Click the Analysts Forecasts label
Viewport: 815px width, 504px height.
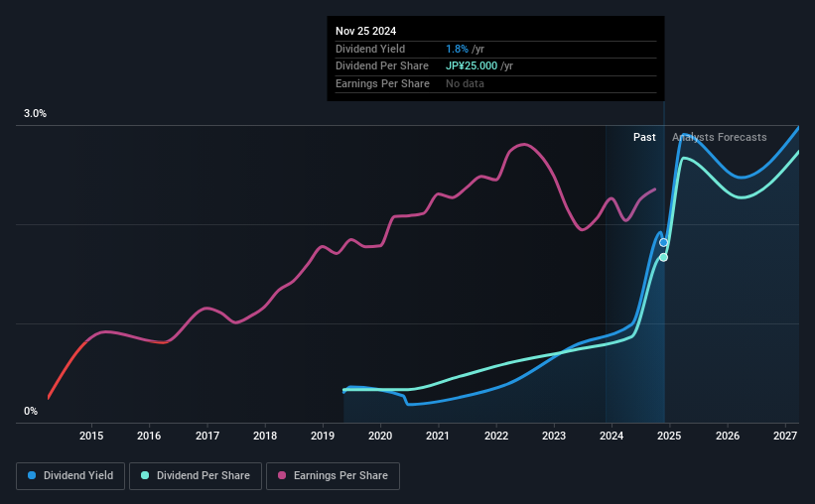tap(720, 138)
